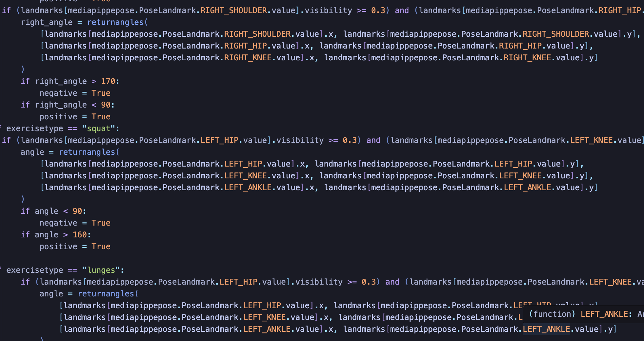
Task: Click the "lunges" string literal
Action: [101, 270]
